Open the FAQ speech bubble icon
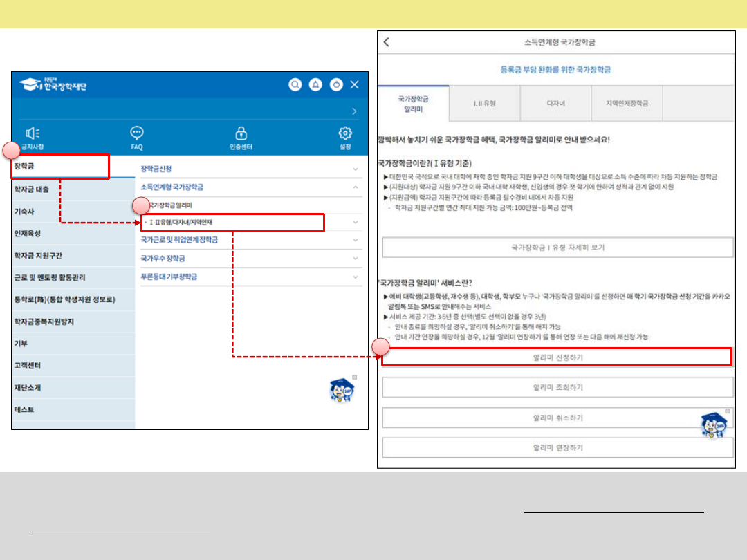This screenshot has height=560, width=747. click(137, 133)
